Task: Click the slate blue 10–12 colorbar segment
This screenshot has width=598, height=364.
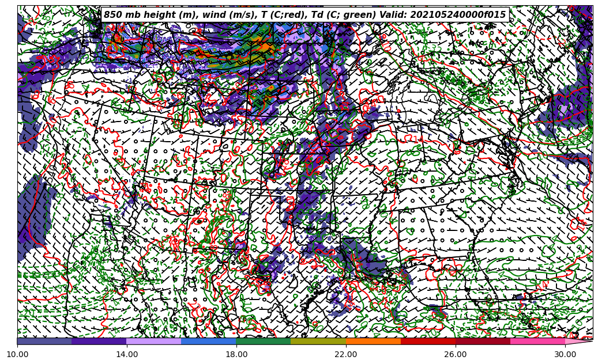Action: point(44,341)
